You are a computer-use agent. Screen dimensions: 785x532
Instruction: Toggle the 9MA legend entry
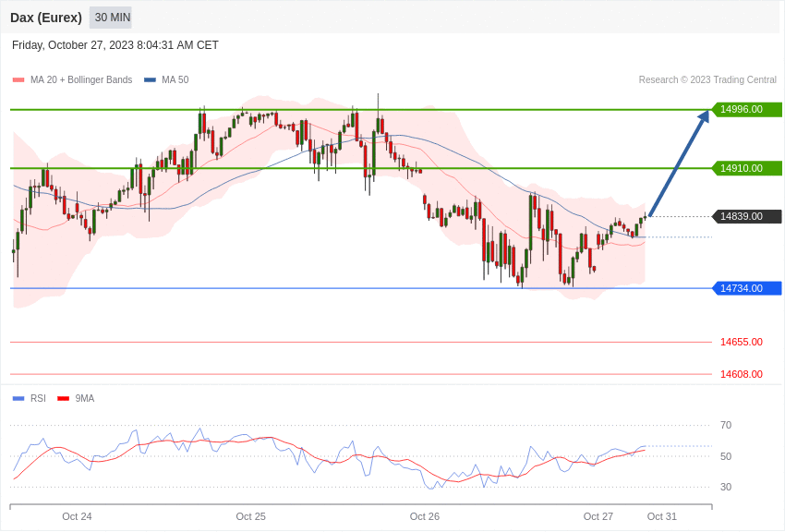pyautogui.click(x=76, y=398)
